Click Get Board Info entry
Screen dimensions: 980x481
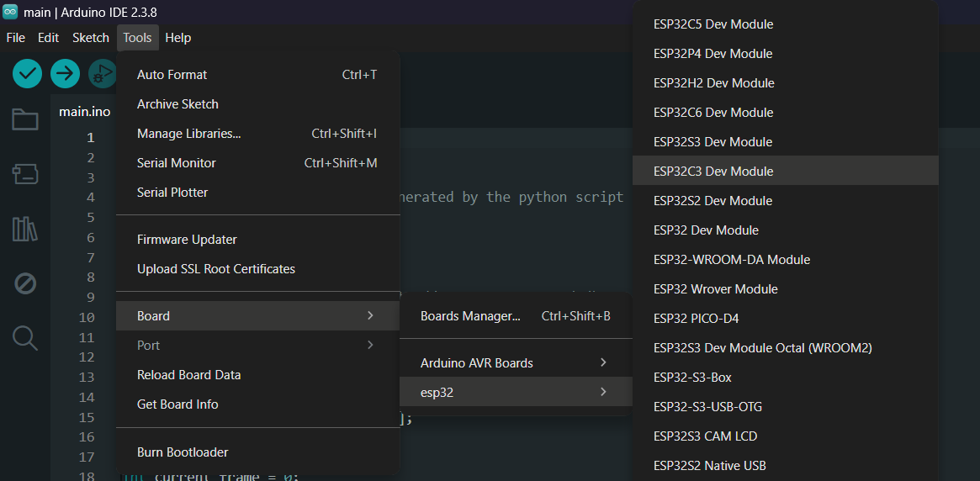point(257,404)
